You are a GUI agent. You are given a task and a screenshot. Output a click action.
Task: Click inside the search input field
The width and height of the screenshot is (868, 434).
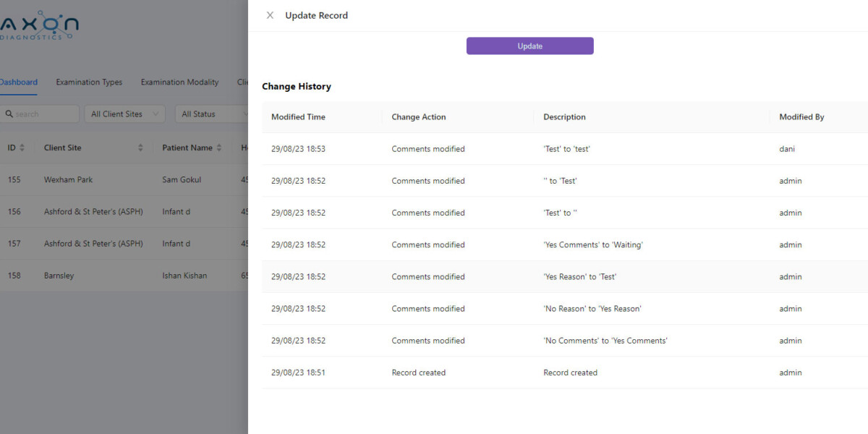click(x=43, y=114)
